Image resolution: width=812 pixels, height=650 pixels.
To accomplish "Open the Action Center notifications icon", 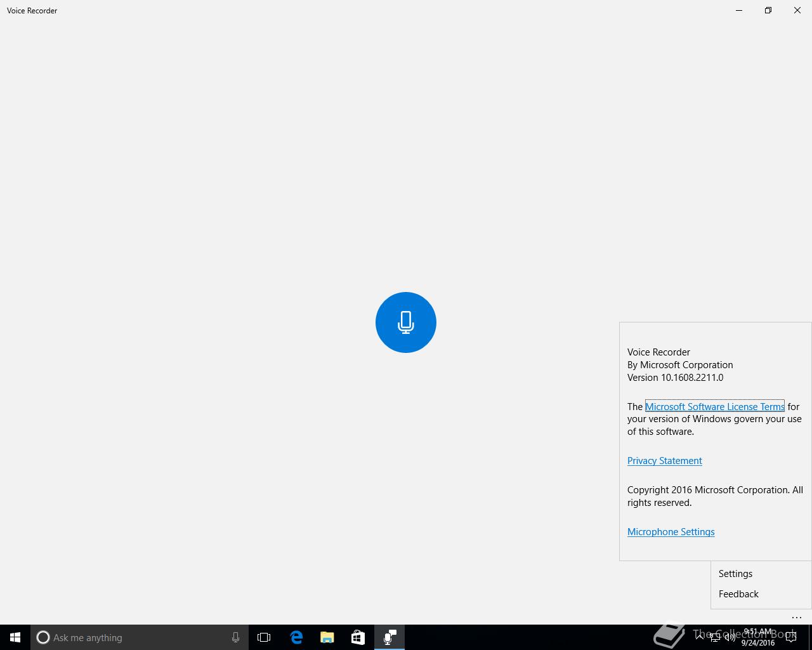I will (x=791, y=637).
